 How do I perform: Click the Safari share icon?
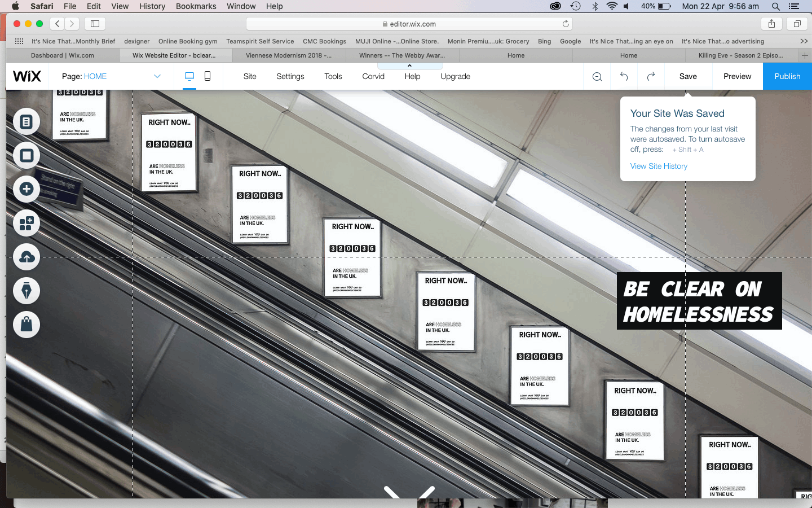click(771, 24)
